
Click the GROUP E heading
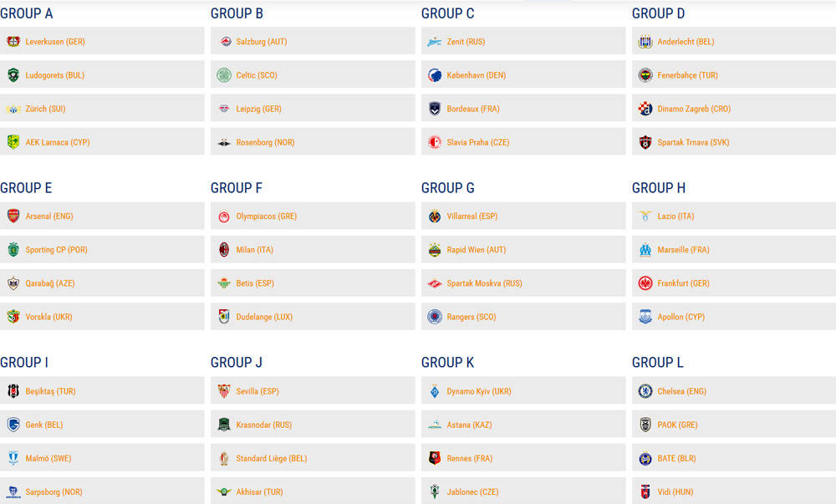pyautogui.click(x=26, y=188)
